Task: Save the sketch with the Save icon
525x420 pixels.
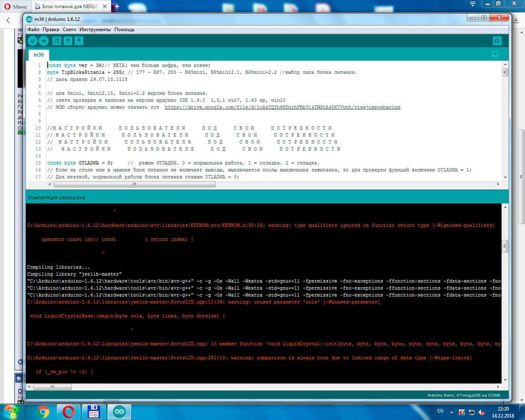Action: [79, 41]
